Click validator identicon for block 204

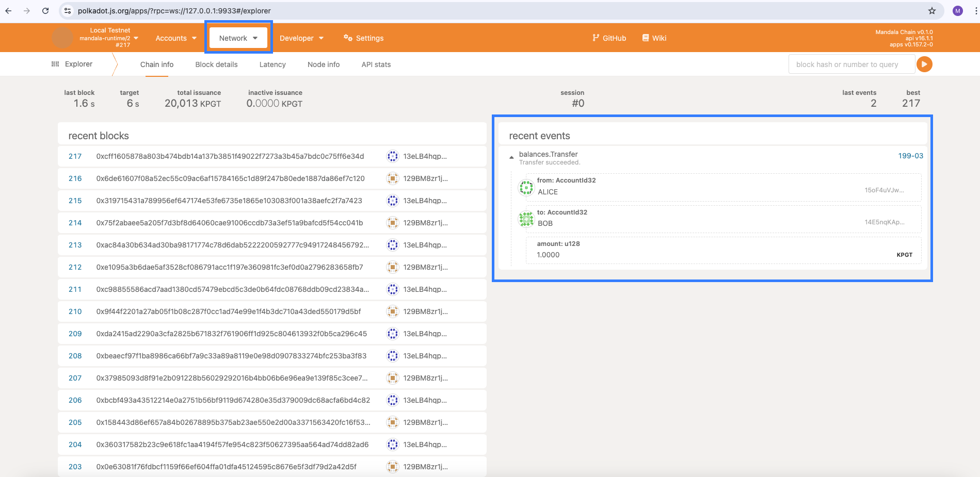pos(393,445)
